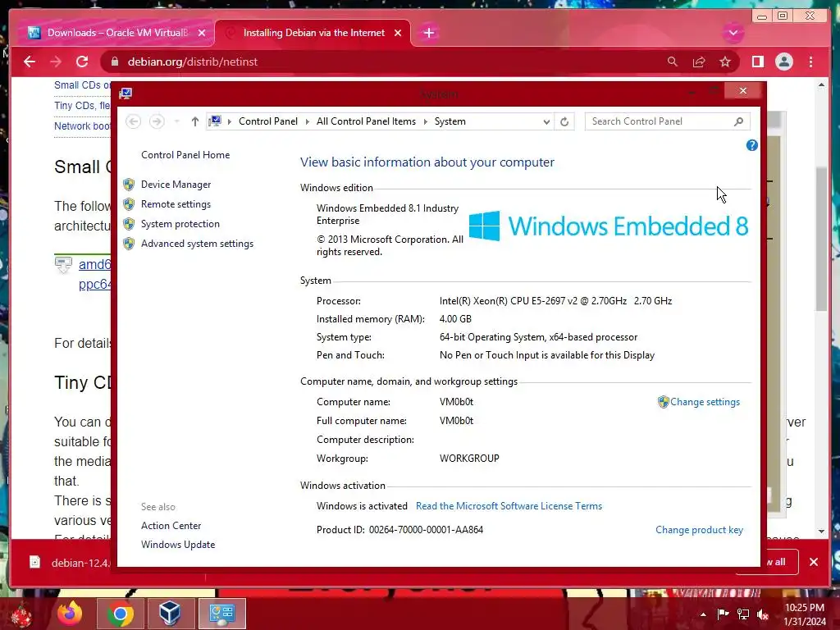The image size is (840, 630).
Task: Open recent locations dropdown arrow
Action: [x=176, y=121]
